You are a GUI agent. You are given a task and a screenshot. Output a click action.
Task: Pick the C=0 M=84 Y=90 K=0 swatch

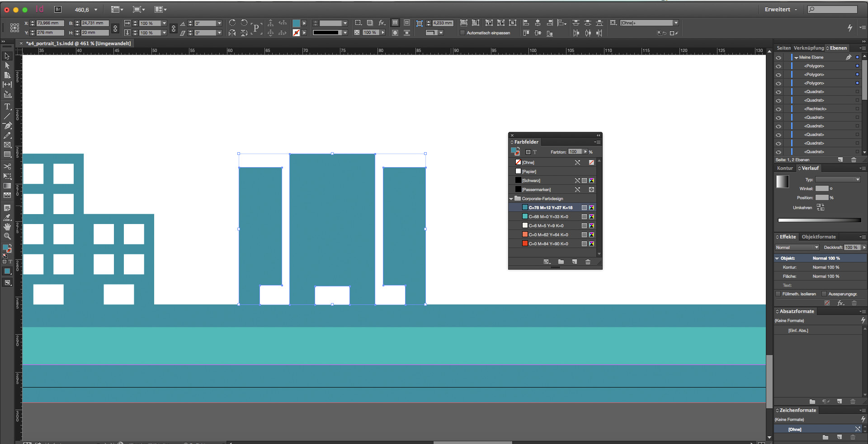[548, 244]
